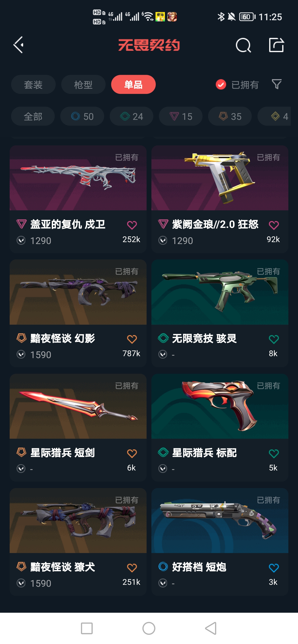298x644 pixels.
Task: Open the 星际猎兵 标配 pistol thumbnail
Action: tap(220, 406)
